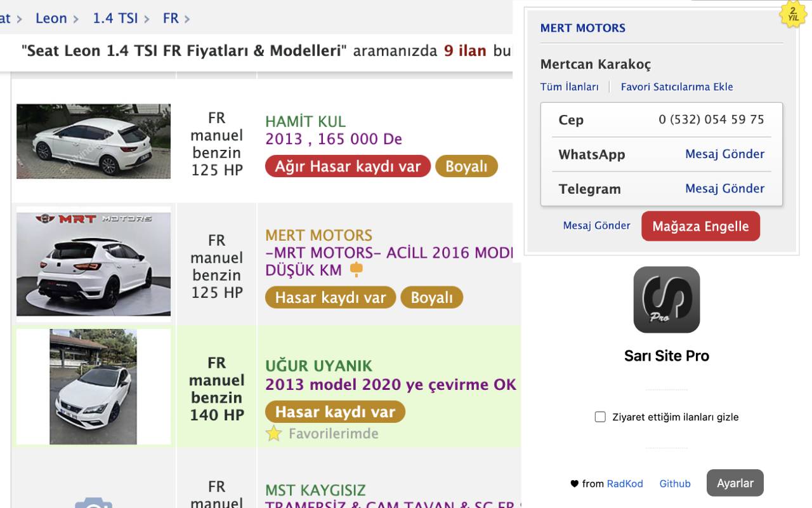Open the Leon breadcrumb chevron
The width and height of the screenshot is (812, 508).
pyautogui.click(x=76, y=19)
